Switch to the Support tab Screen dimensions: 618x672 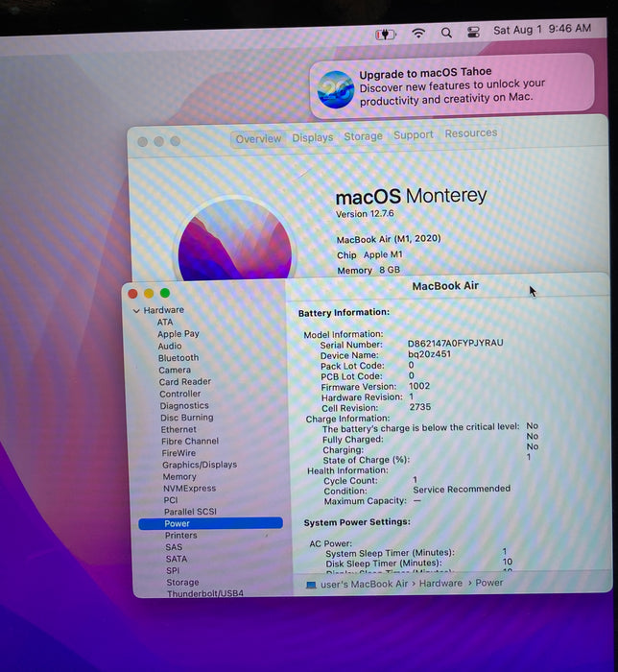(414, 135)
